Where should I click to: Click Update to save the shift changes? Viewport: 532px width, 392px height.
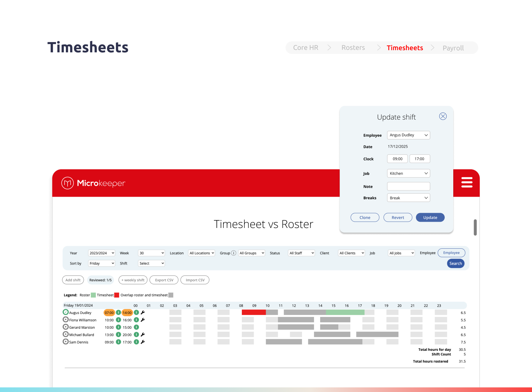pyautogui.click(x=430, y=217)
